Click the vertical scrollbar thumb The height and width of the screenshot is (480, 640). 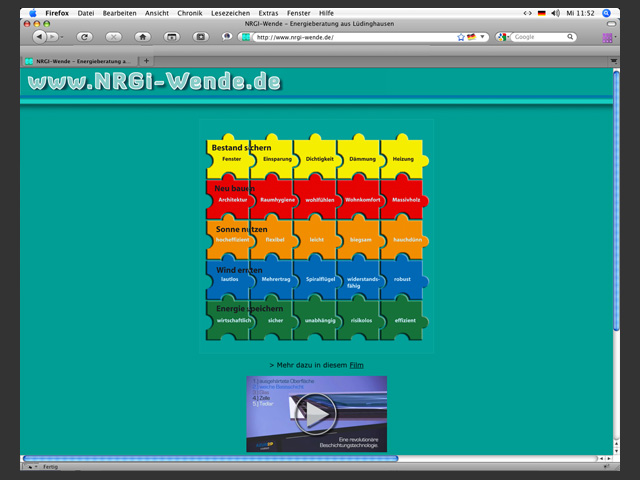[616, 200]
